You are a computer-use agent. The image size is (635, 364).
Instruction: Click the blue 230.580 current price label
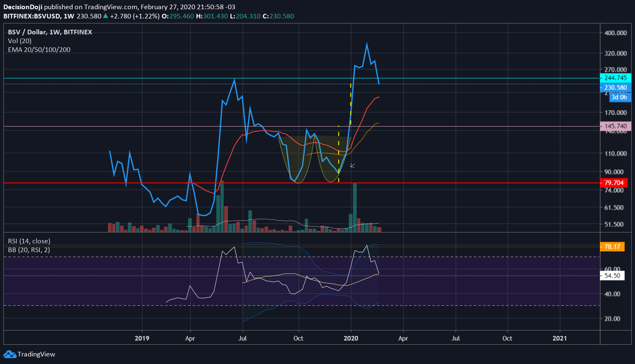pos(615,88)
